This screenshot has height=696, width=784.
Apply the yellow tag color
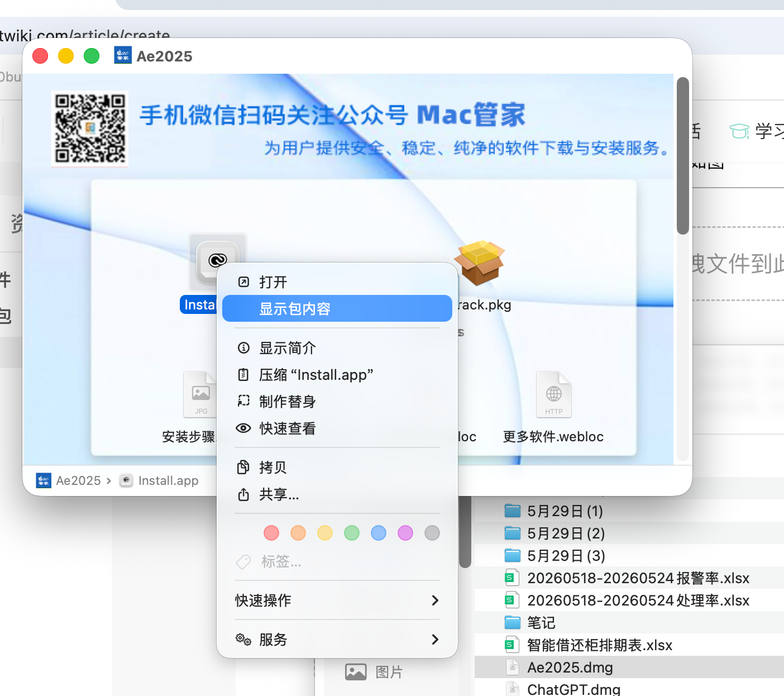(325, 533)
